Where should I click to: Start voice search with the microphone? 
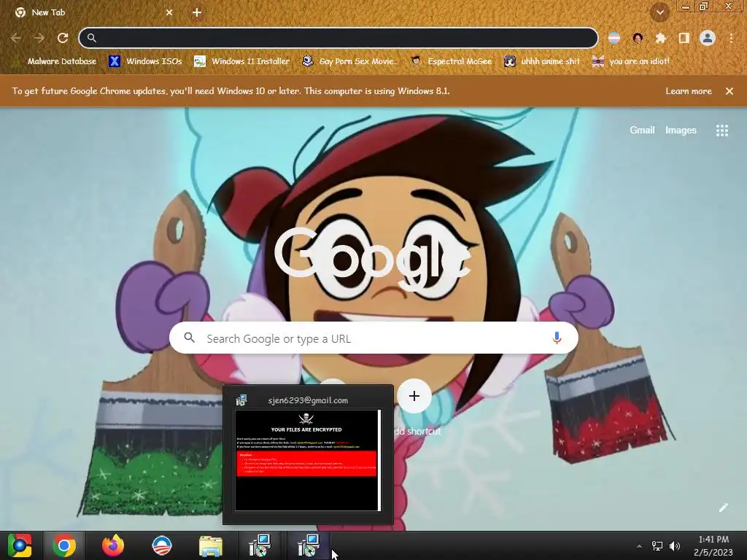[x=557, y=338]
